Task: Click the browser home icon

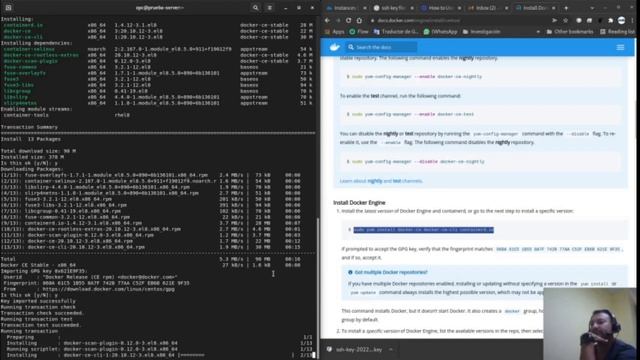Action: [x=359, y=20]
